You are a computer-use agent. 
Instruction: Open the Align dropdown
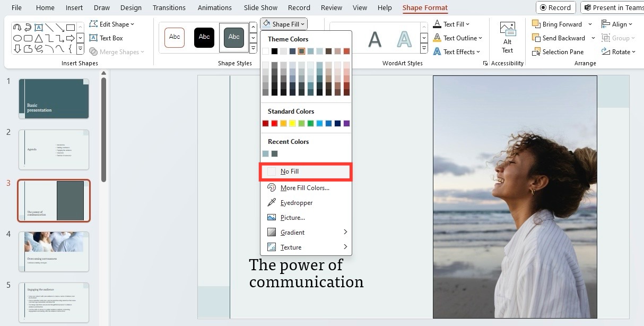point(617,24)
